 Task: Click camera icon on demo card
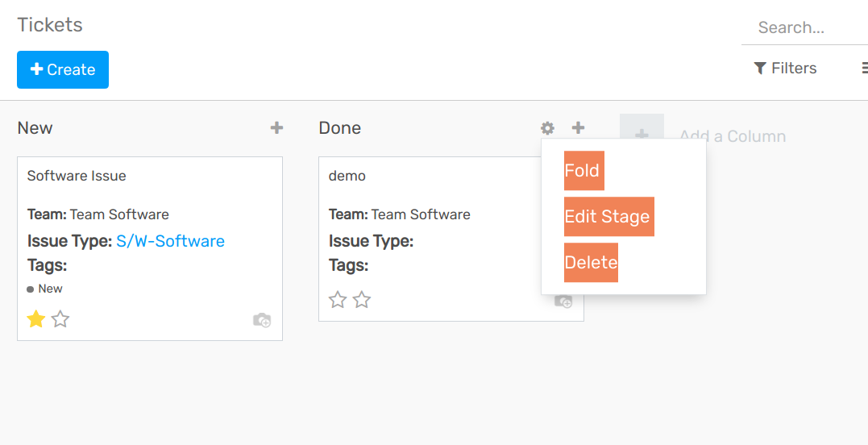tap(563, 301)
